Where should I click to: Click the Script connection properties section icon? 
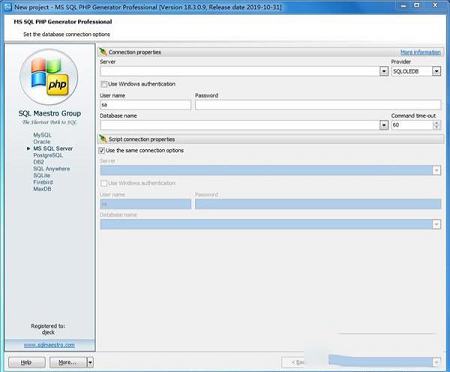point(103,139)
